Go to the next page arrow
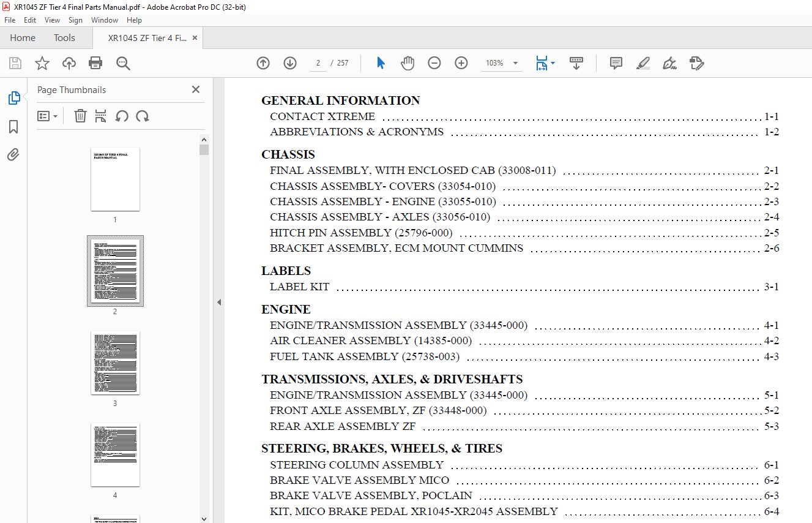This screenshot has width=812, height=523. (x=290, y=63)
